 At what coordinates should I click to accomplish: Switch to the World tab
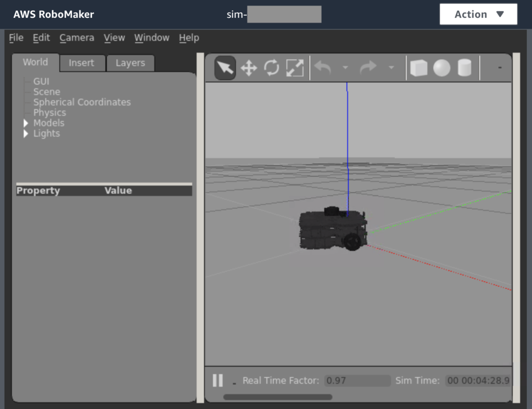click(35, 62)
